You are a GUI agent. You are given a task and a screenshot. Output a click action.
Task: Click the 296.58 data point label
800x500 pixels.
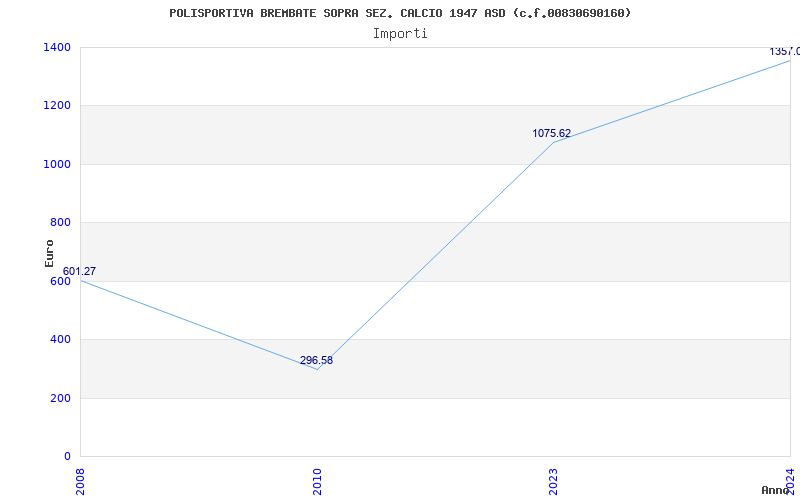tap(316, 360)
